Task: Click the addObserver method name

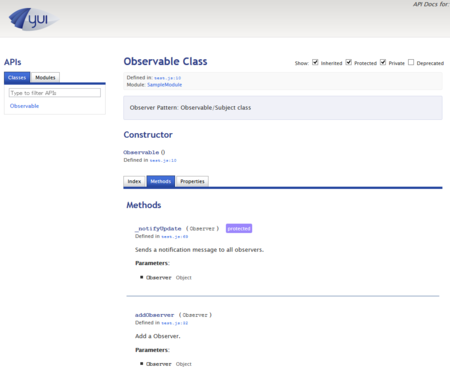Action: [154, 315]
